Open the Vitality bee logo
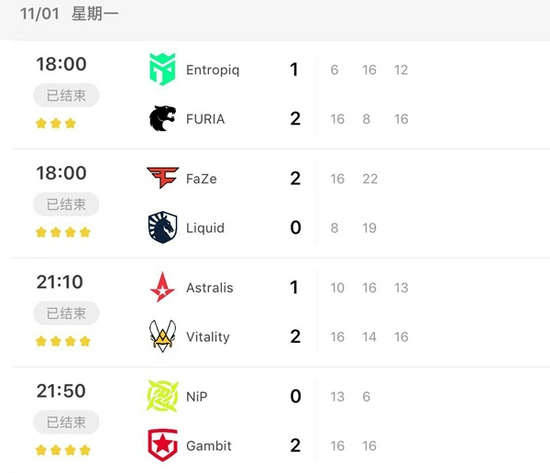The height and width of the screenshot is (473, 550). pos(162,336)
